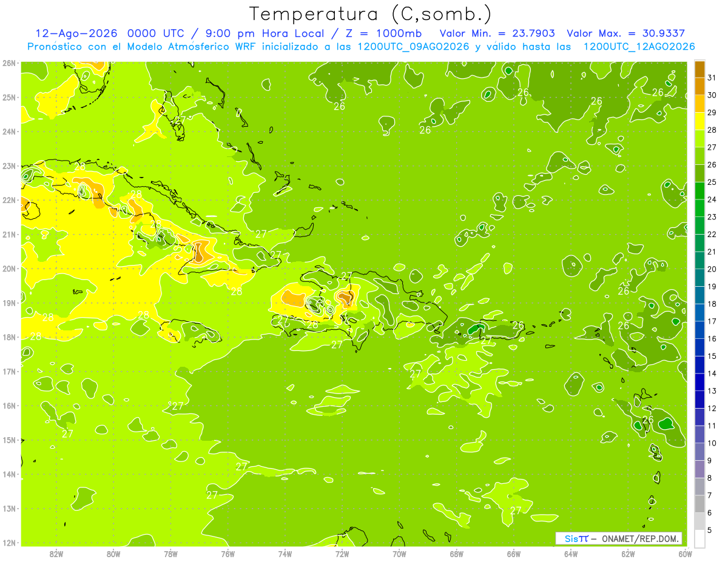Click the 12N latitude axis label
Image resolution: width=728 pixels, height=562 pixels.
9,543
